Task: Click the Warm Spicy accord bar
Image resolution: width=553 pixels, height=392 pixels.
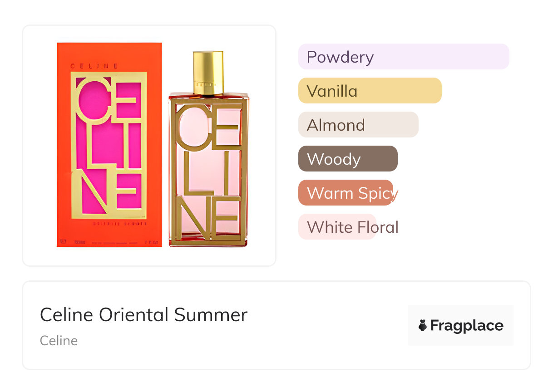Action: (346, 193)
